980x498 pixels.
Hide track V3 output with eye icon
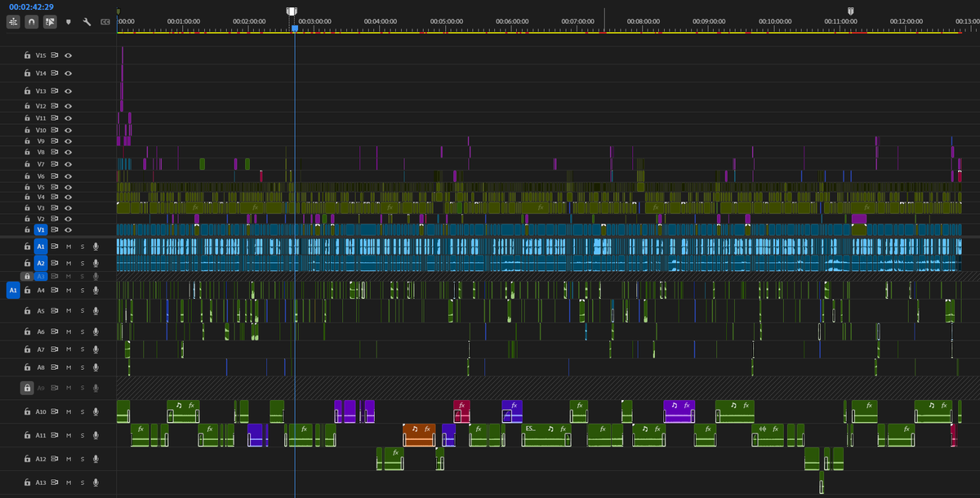pos(69,207)
